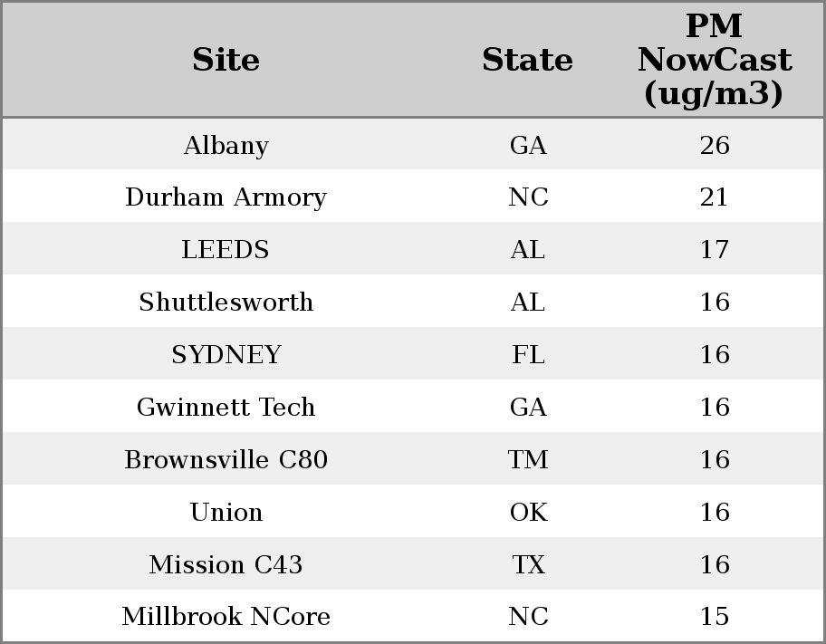Viewport: 826px width, 644px height.
Task: Select the Durham Armory site cell
Action: 226,197
